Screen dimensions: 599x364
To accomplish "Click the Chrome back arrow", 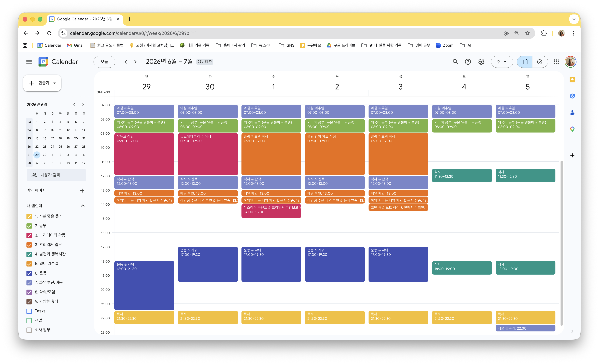I will click(26, 33).
